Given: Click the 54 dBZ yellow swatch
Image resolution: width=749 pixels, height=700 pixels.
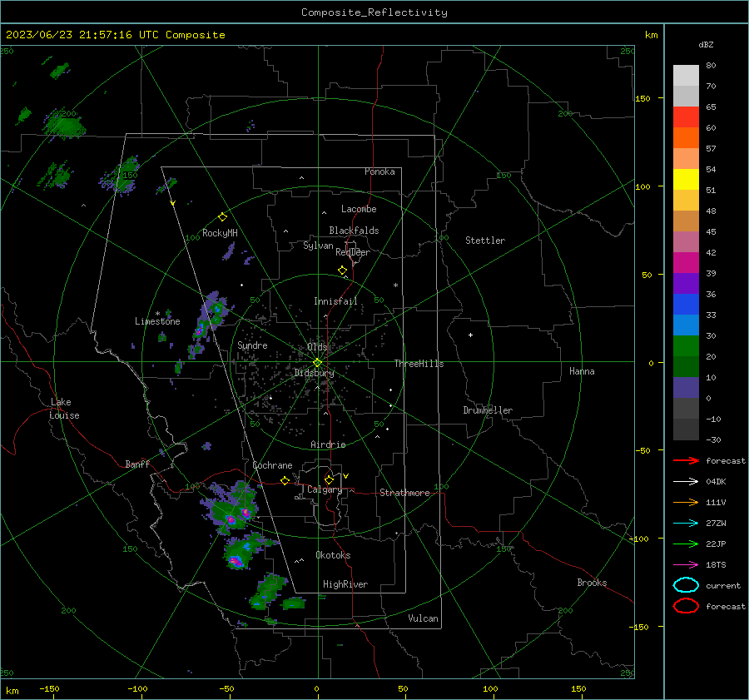Looking at the screenshot, I should tap(686, 179).
